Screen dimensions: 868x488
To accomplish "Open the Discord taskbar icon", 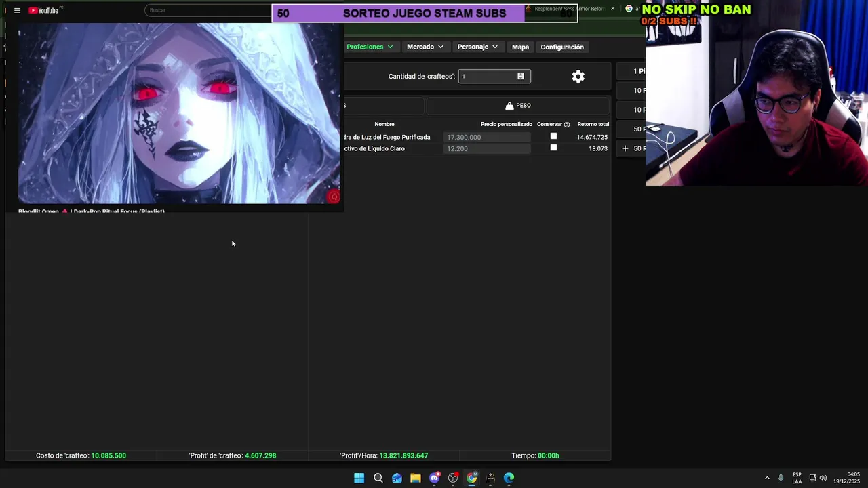I will (x=435, y=478).
